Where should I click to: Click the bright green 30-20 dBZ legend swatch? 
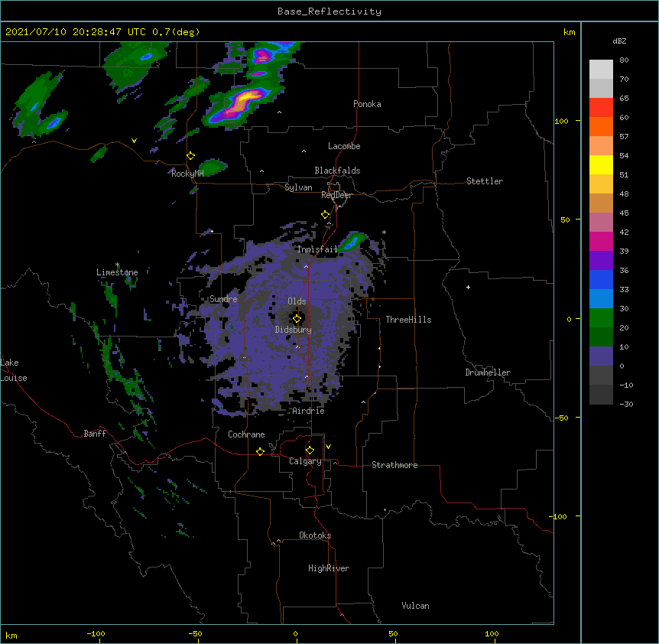[601, 318]
